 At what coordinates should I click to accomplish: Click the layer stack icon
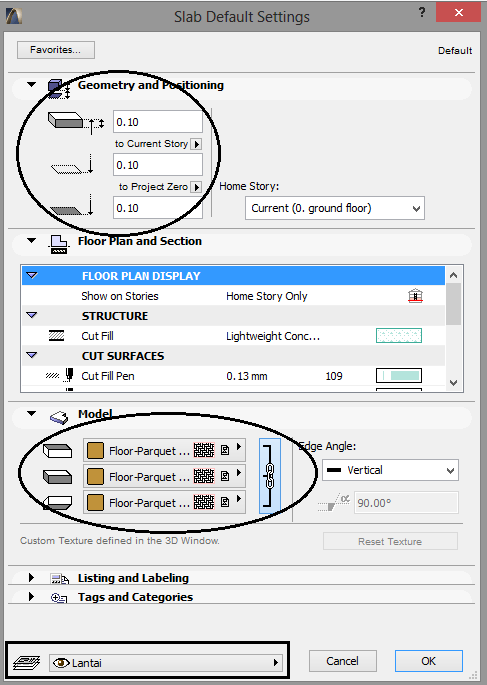point(27,663)
